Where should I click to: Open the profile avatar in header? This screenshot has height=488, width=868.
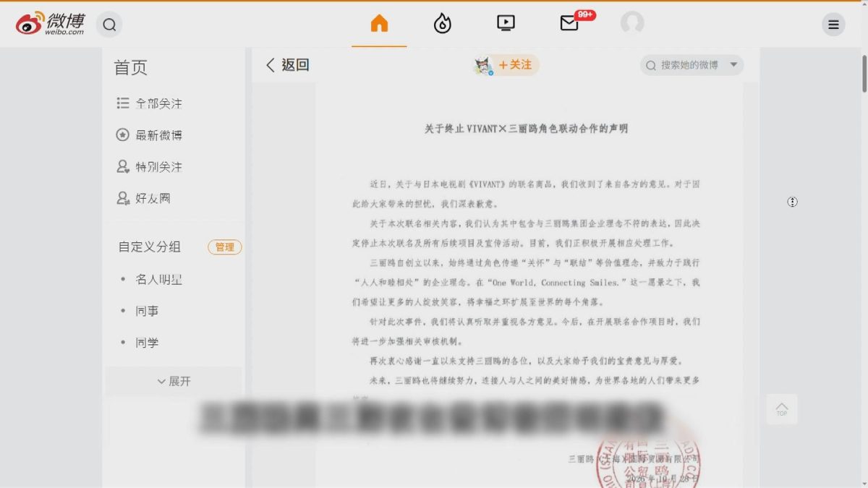pyautogui.click(x=632, y=23)
